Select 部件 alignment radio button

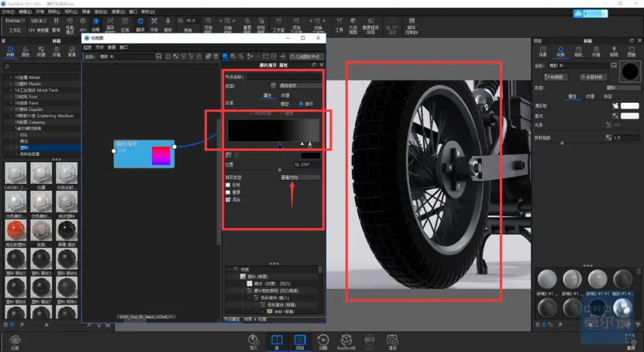(302, 104)
